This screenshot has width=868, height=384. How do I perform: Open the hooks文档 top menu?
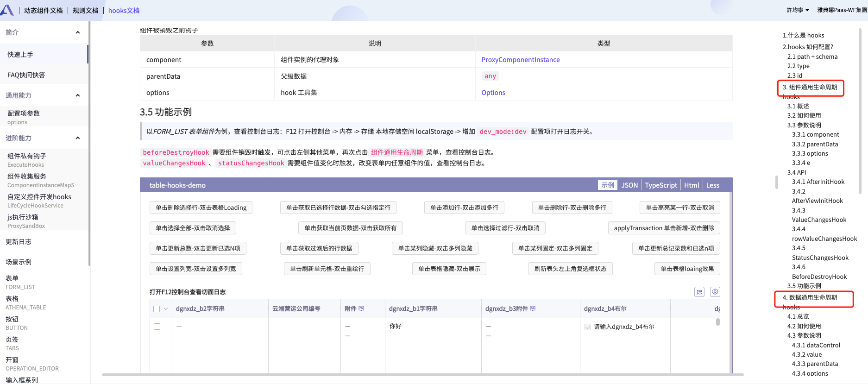124,11
